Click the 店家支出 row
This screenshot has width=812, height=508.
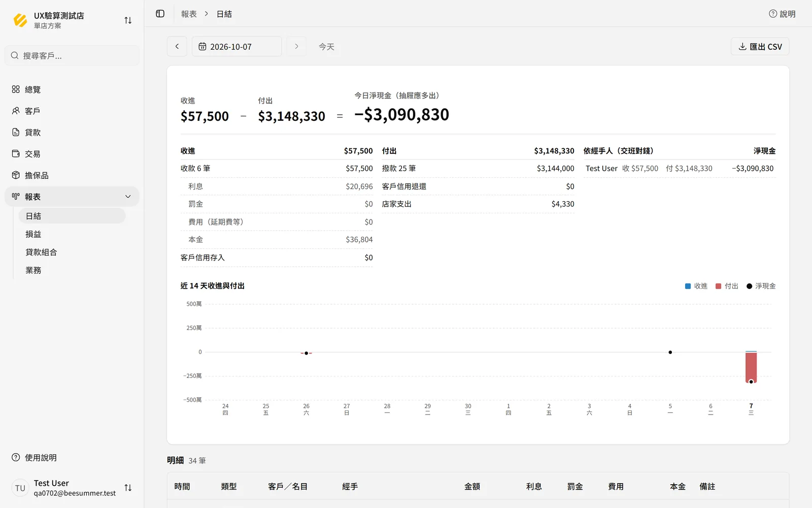(478, 204)
